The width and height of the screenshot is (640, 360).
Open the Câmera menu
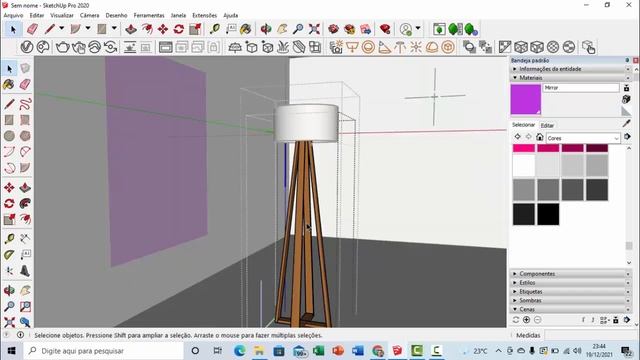(x=89, y=15)
